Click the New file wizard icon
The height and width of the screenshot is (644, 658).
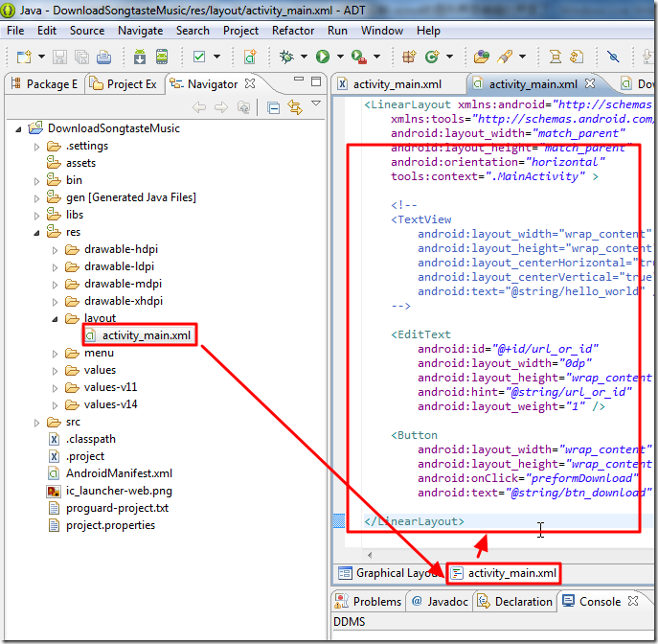click(22, 57)
